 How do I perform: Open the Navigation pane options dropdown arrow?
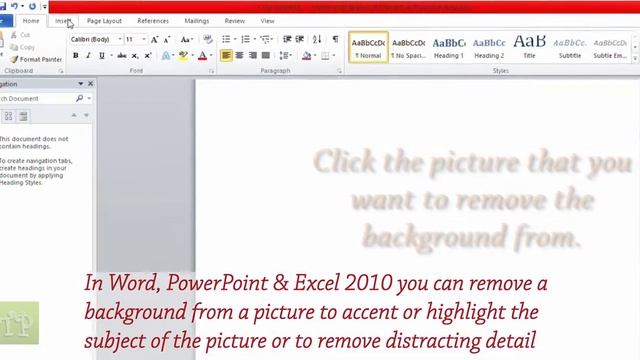tap(80, 84)
